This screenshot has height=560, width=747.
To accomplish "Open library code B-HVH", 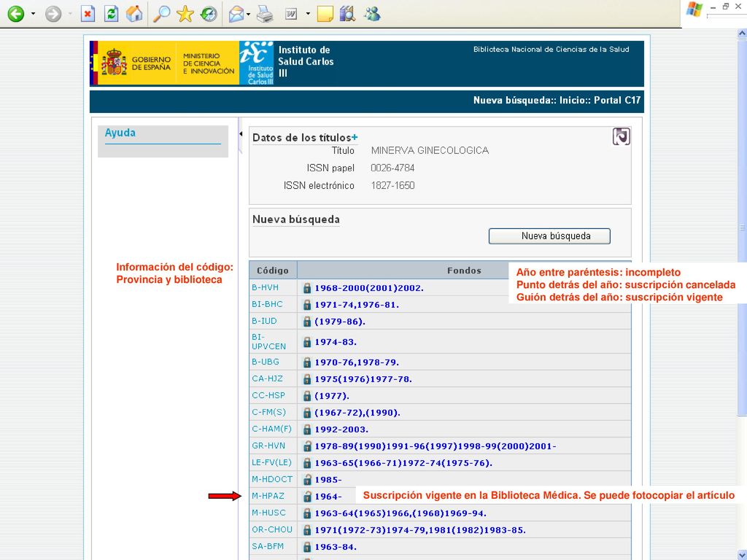I will (x=266, y=287).
